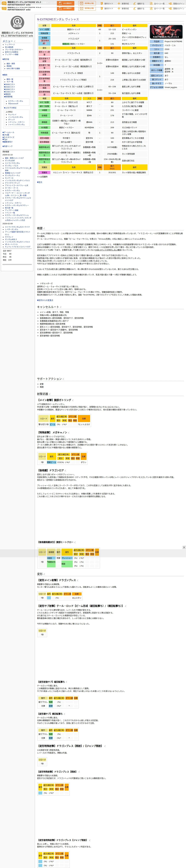Edit the 【後格闘】ドラゴンロア section via pencil icon
The width and height of the screenshot is (186, 868).
point(65,470)
